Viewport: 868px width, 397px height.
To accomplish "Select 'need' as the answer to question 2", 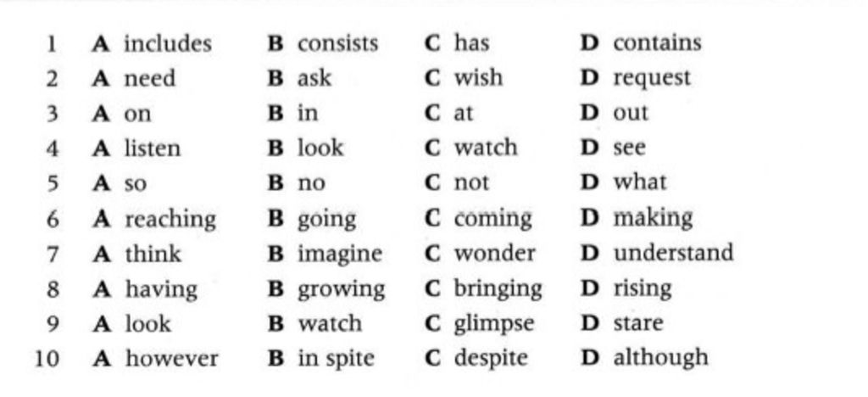I will pos(150,79).
